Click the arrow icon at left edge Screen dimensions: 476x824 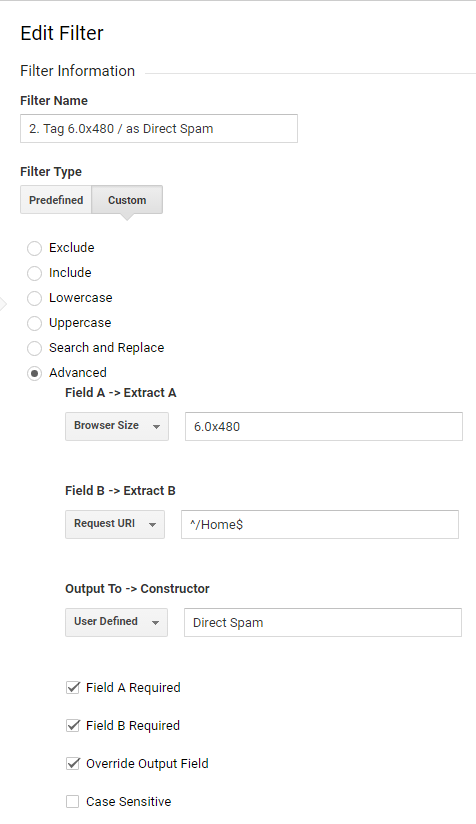pos(3,304)
